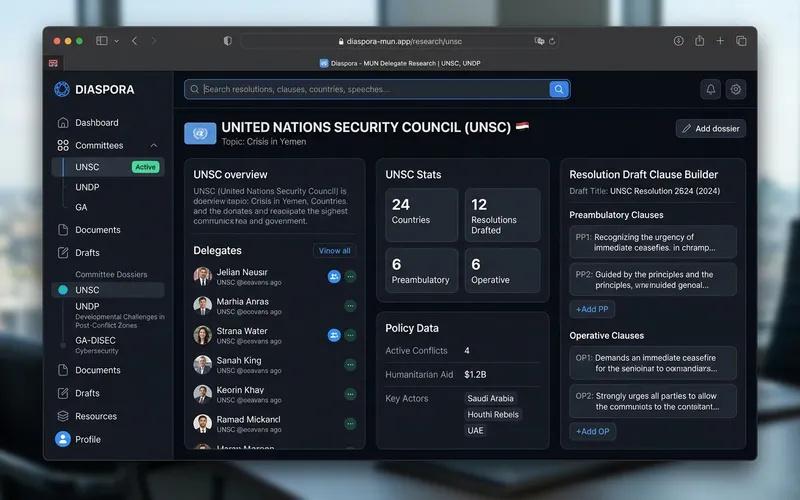
Task: Open Marhia Anras's more options menu
Action: point(350,306)
